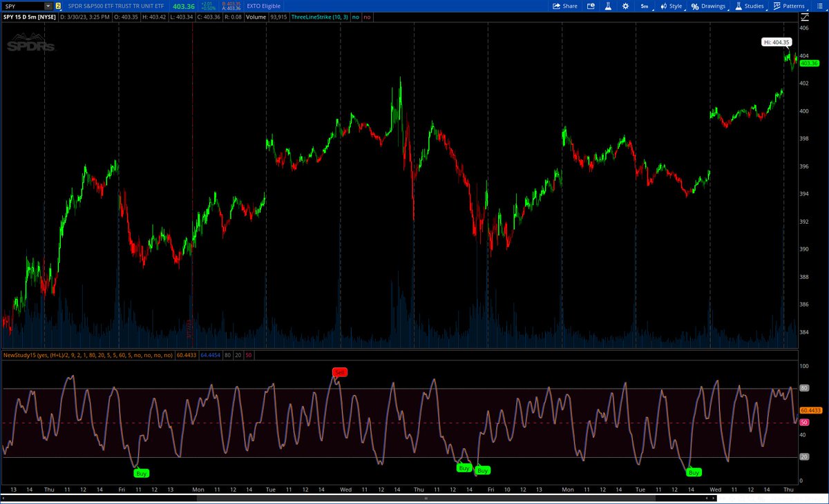Click the 20 oversold level tag
This screenshot has height=504, width=829.
pyautogui.click(x=804, y=456)
